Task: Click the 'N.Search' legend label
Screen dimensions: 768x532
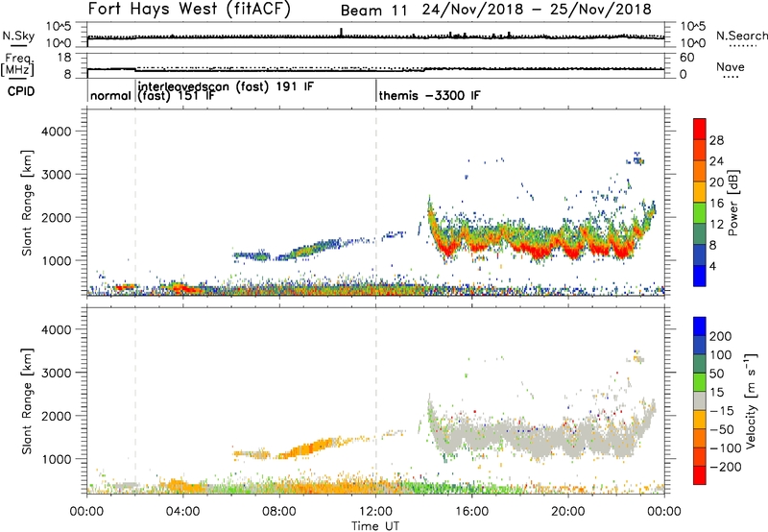Action: tap(741, 36)
